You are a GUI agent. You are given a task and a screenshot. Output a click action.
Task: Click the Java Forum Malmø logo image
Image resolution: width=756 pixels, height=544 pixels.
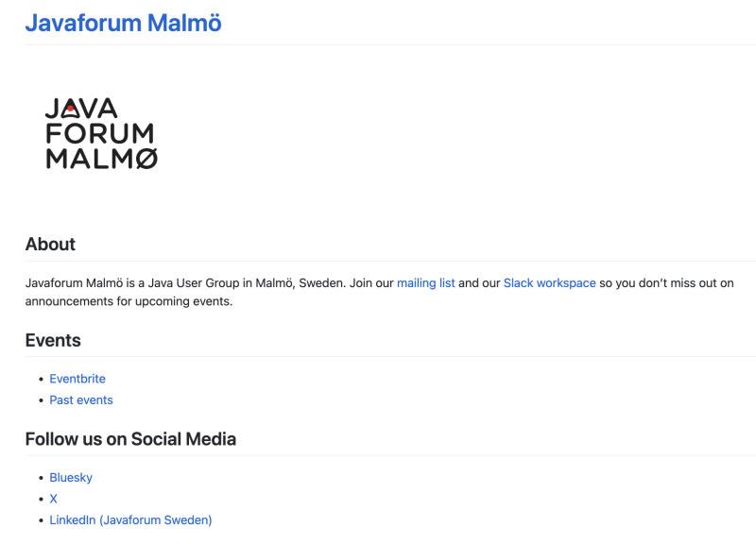coord(101,133)
